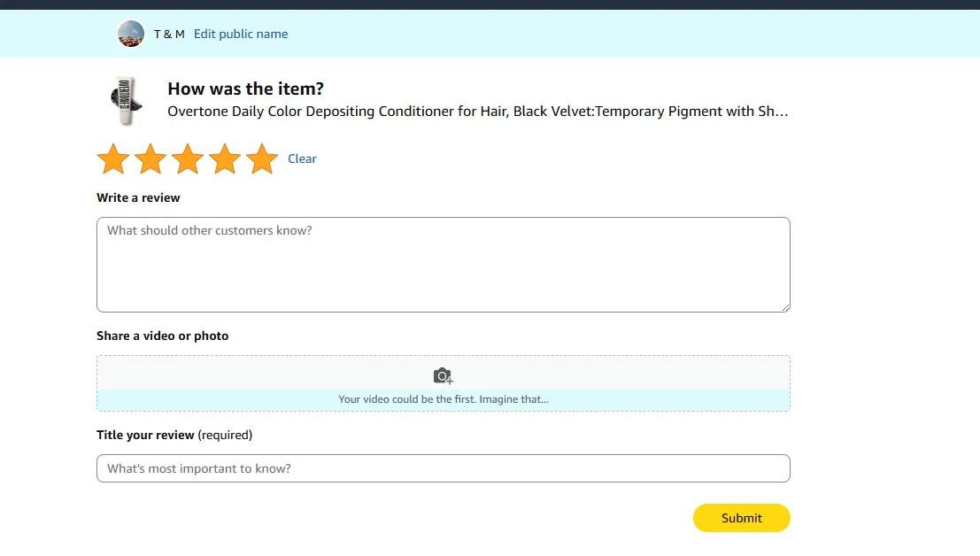Click the review title input field

(443, 468)
